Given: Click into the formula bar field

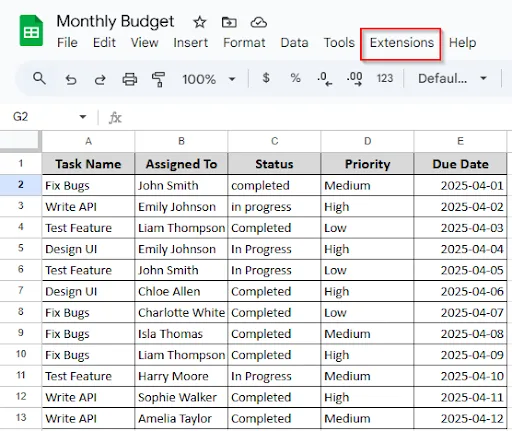Looking at the screenshot, I should [x=317, y=117].
